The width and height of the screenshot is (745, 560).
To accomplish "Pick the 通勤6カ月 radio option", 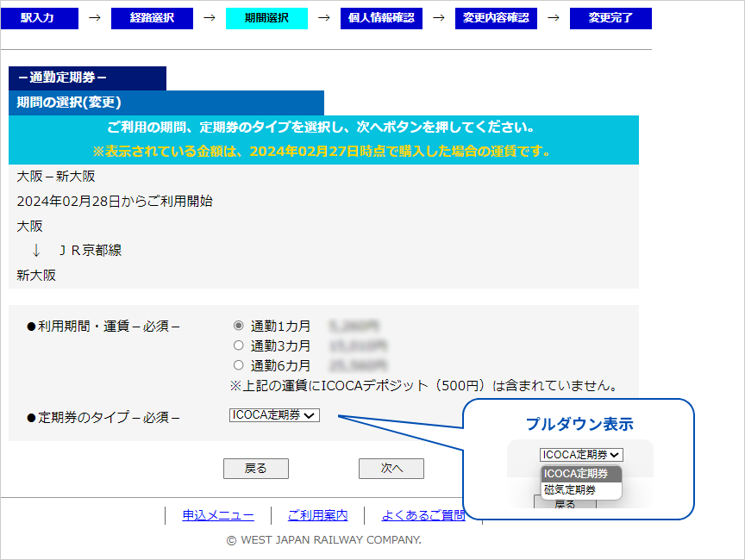I will (239, 365).
